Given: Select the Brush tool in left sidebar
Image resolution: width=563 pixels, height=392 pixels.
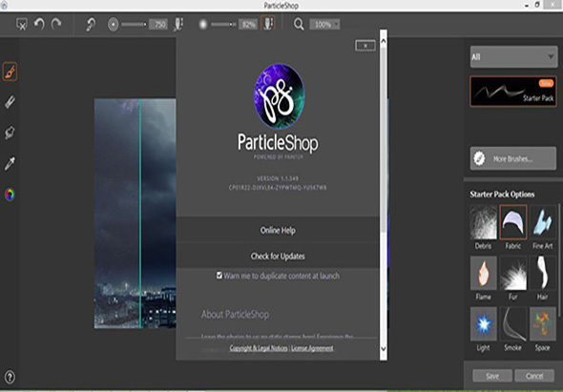Looking at the screenshot, I should 10,72.
